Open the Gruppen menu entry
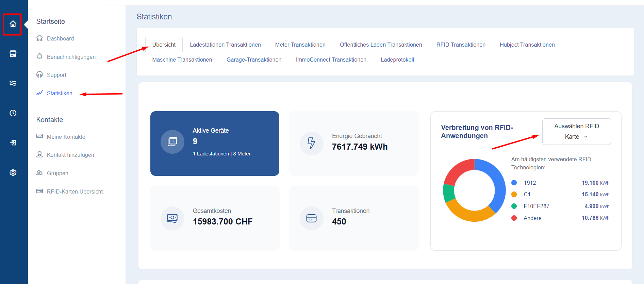Image resolution: width=644 pixels, height=284 pixels. tap(57, 173)
